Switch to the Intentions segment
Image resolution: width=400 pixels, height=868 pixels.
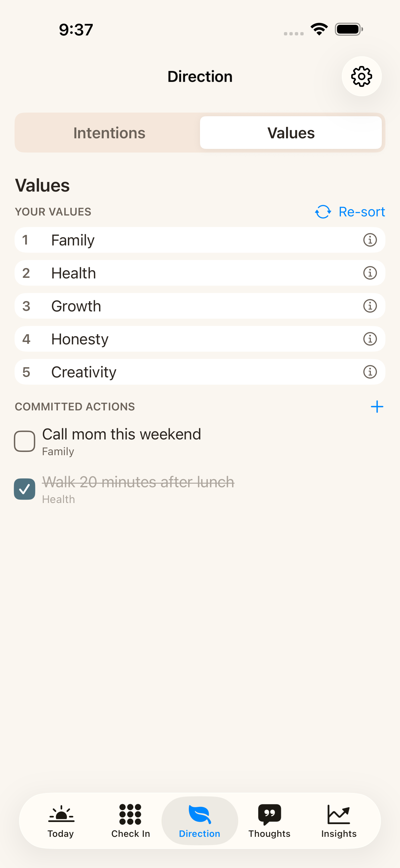pyautogui.click(x=109, y=133)
